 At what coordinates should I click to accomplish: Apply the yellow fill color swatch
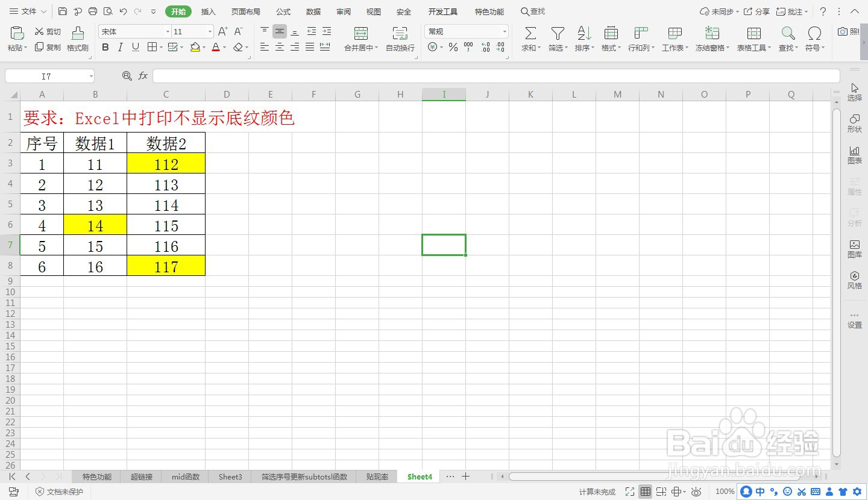click(195, 47)
